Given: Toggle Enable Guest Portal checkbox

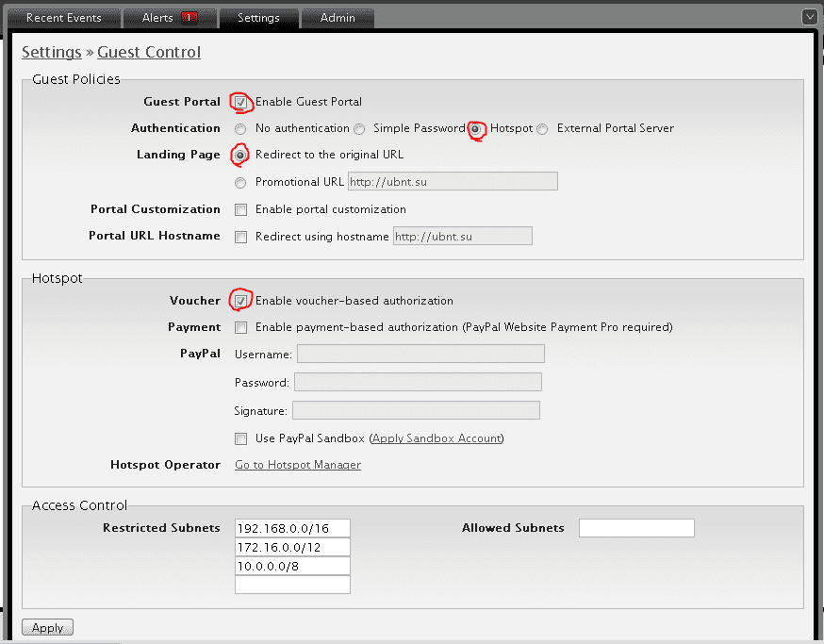Looking at the screenshot, I should 240,102.
